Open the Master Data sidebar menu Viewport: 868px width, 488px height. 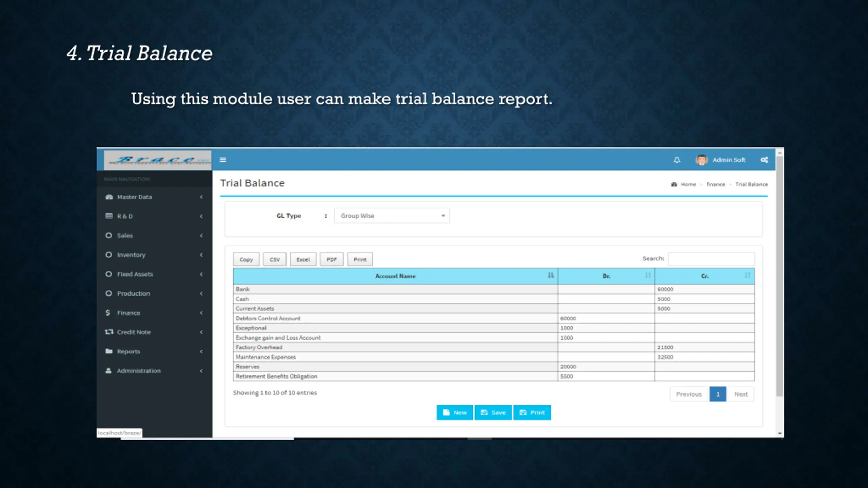click(154, 197)
